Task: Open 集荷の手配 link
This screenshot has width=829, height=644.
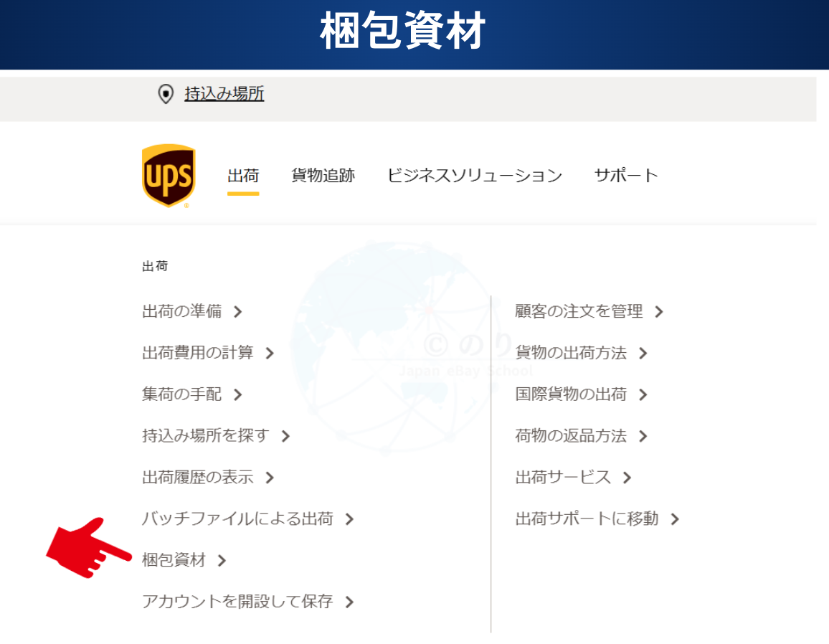Action: point(182,394)
